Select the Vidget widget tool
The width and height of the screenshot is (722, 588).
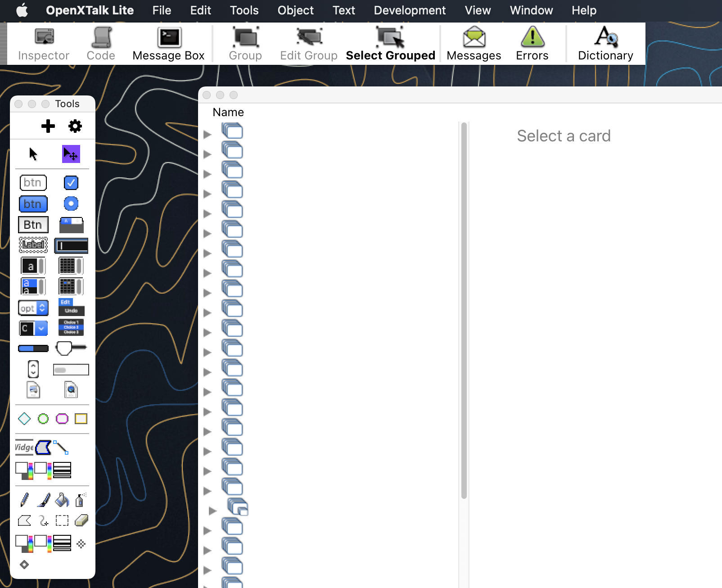point(24,447)
